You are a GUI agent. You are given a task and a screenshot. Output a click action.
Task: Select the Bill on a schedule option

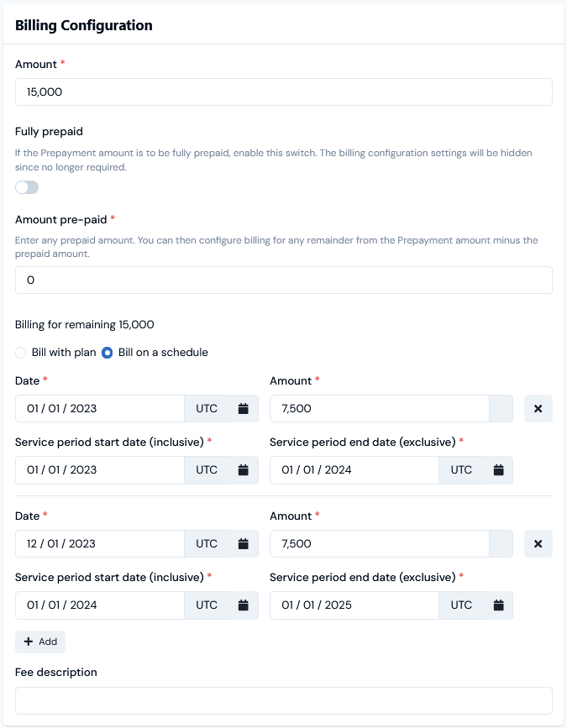pyautogui.click(x=107, y=353)
